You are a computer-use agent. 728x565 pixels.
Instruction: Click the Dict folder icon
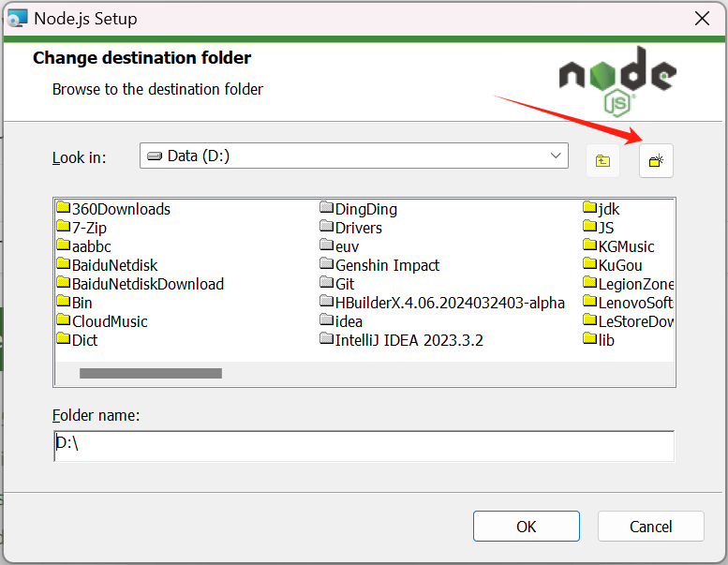point(64,338)
